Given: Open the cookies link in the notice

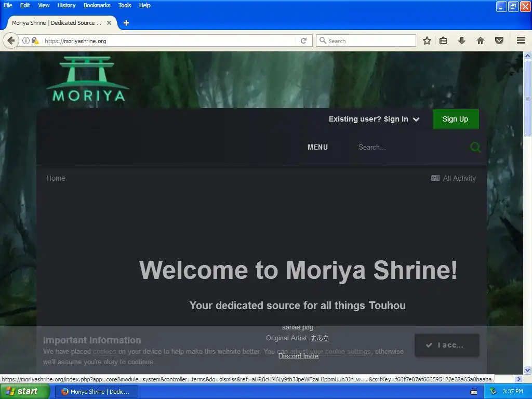Looking at the screenshot, I should (x=104, y=352).
